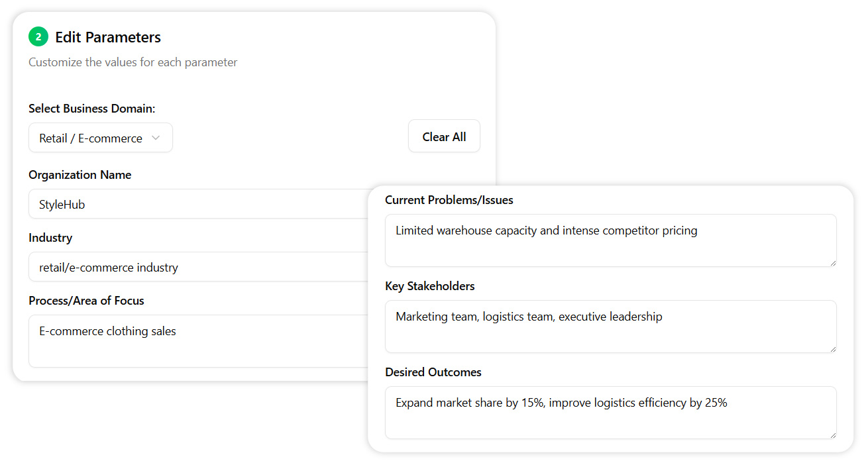Screen dimensions: 868x463
Task: Click the chevron arrow in the domain selector
Action: pyautogui.click(x=156, y=138)
